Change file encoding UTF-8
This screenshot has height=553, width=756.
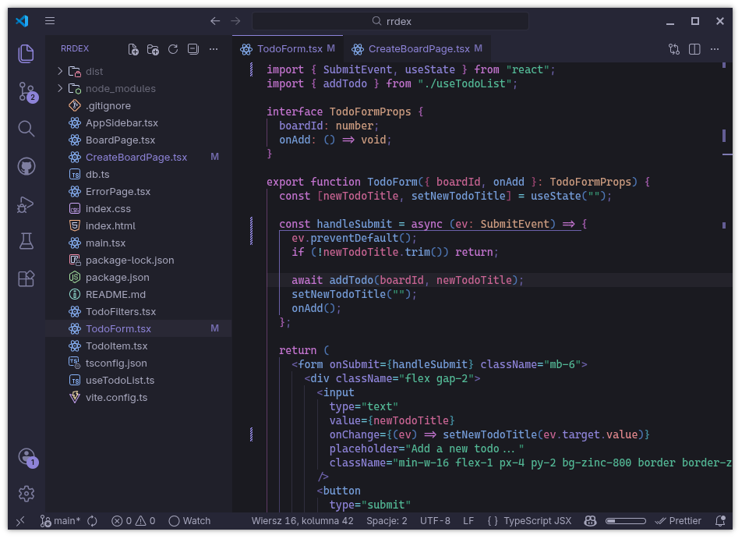click(x=435, y=521)
